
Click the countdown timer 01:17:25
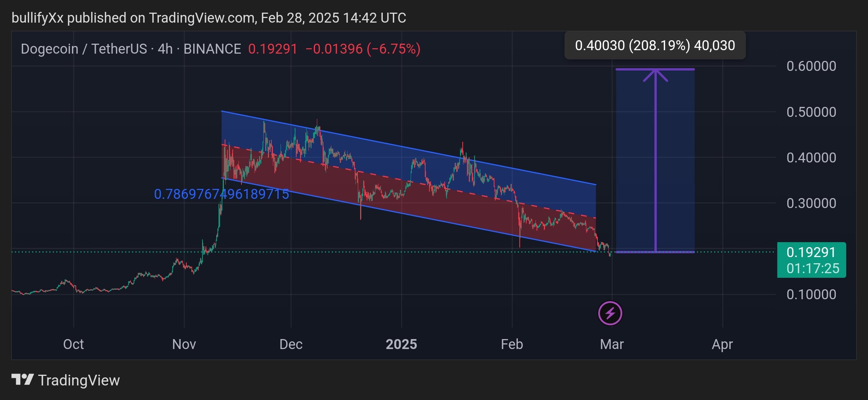point(813,268)
